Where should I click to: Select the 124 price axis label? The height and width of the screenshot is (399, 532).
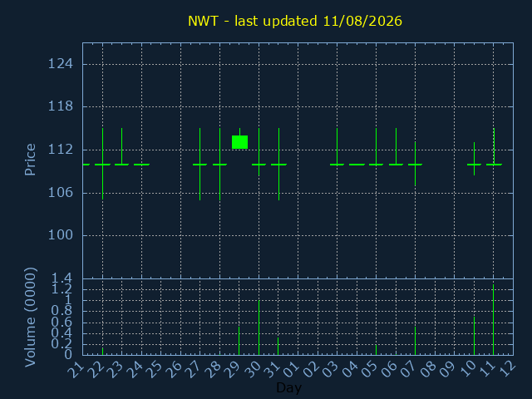coord(61,64)
